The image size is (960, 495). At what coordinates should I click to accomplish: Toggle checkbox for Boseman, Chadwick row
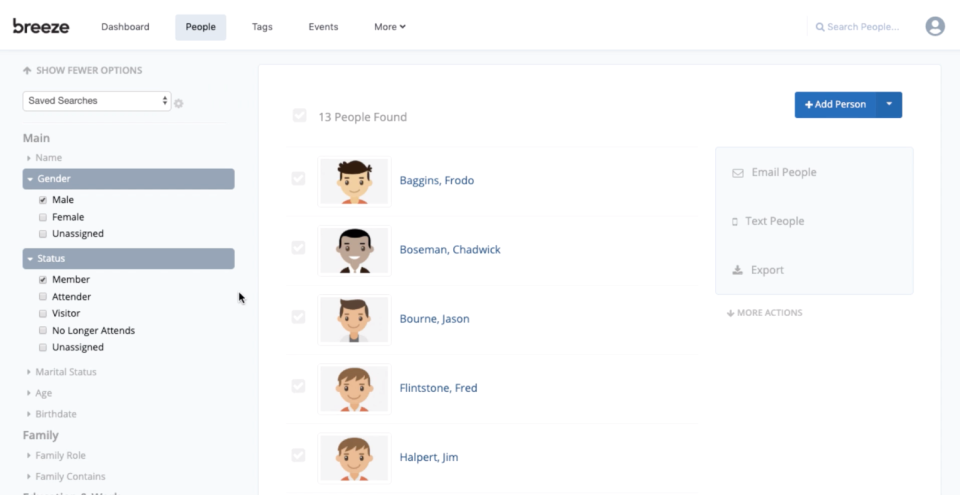[x=298, y=248]
